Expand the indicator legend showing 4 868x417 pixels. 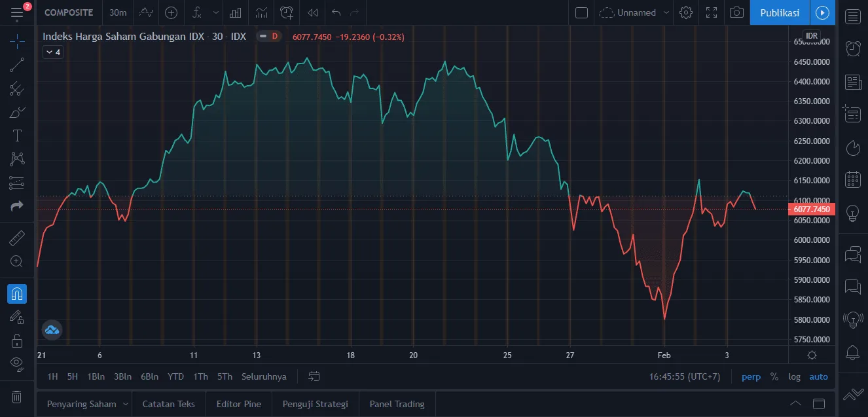[52, 52]
